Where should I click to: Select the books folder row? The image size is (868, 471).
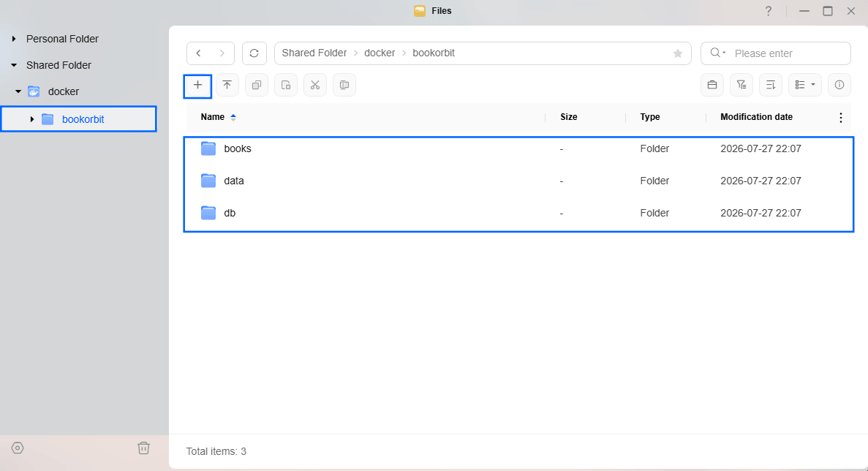pyautogui.click(x=518, y=148)
